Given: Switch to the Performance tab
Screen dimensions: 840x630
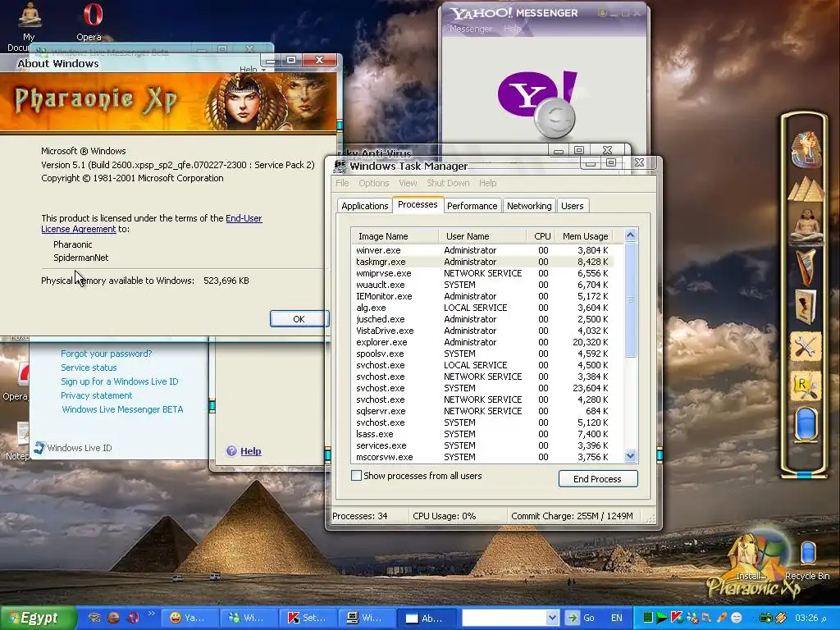Looking at the screenshot, I should pos(472,206).
